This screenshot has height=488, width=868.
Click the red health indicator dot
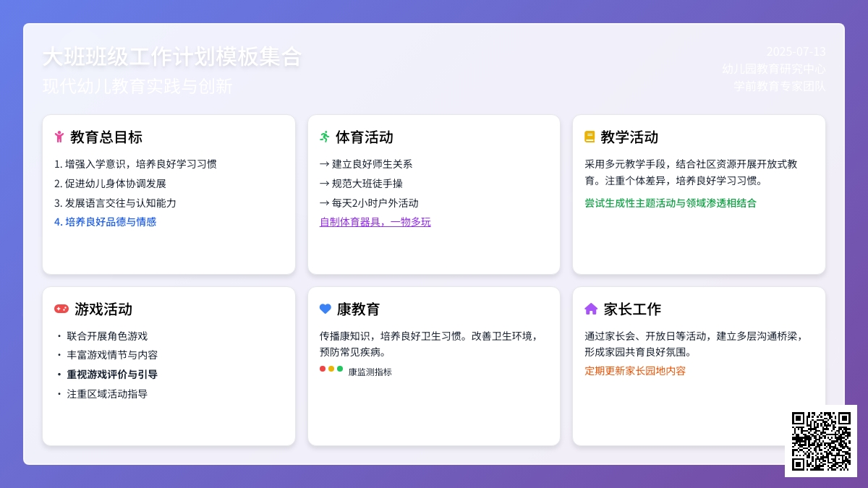pos(322,369)
